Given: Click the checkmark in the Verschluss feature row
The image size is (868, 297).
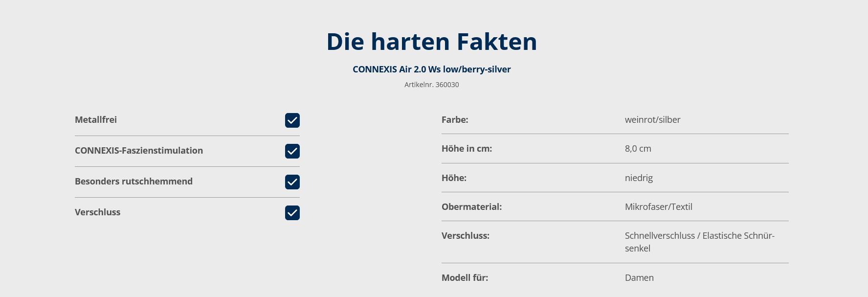Looking at the screenshot, I should point(292,213).
